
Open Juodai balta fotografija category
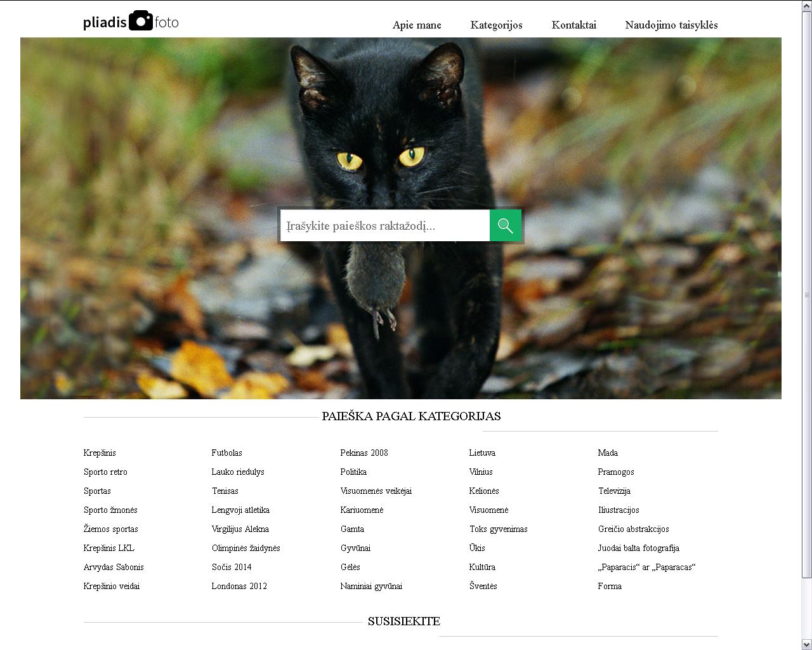click(x=638, y=548)
